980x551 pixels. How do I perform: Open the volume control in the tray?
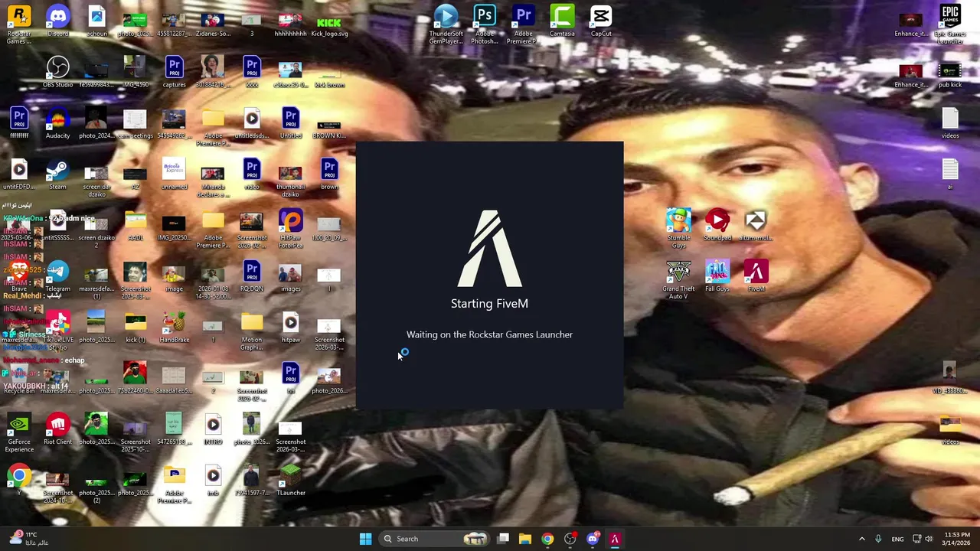click(x=929, y=539)
